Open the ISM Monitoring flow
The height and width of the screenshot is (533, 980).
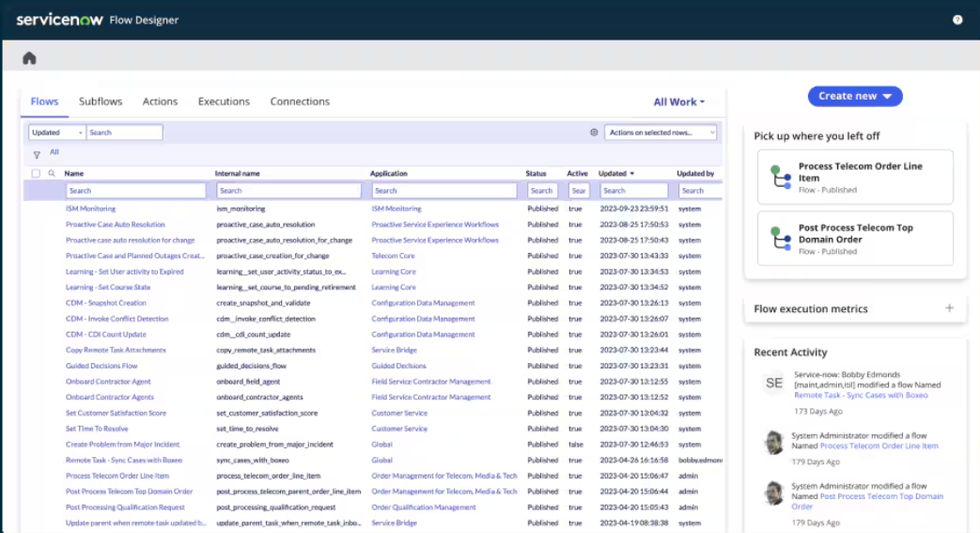point(90,209)
